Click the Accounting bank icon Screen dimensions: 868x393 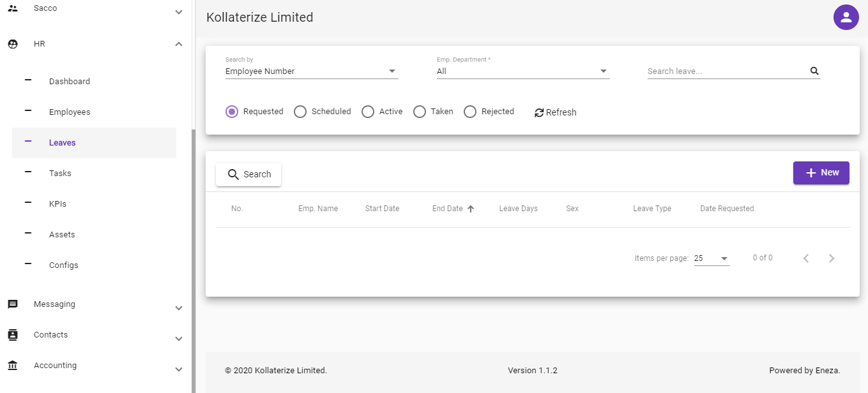[13, 366]
